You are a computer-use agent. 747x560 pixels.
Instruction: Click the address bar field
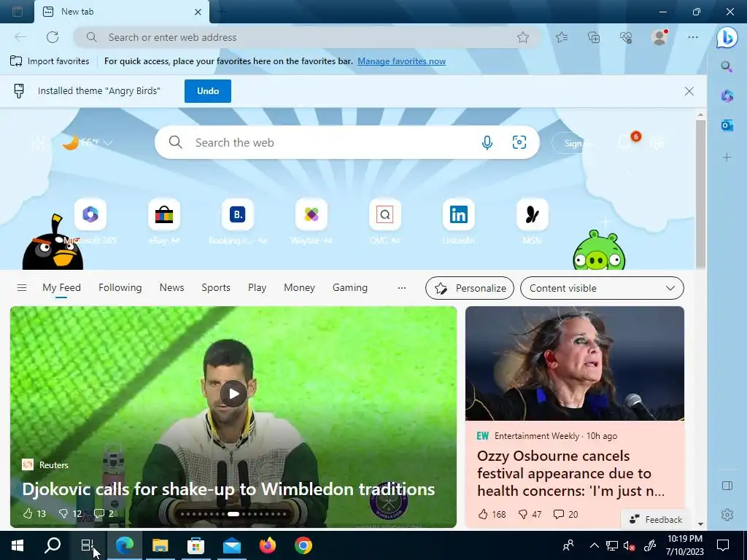(x=307, y=37)
